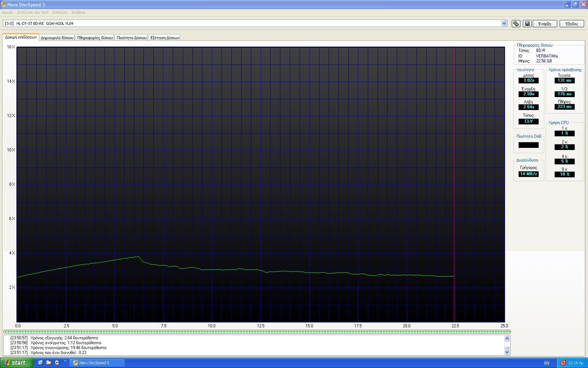
Task: Open the Windows Start menu
Action: point(16,363)
